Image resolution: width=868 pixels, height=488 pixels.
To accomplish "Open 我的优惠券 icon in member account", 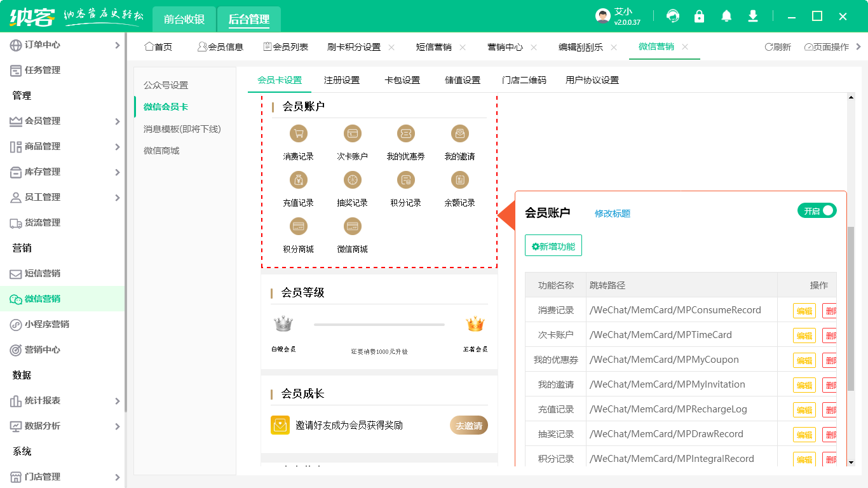I will 405,133.
